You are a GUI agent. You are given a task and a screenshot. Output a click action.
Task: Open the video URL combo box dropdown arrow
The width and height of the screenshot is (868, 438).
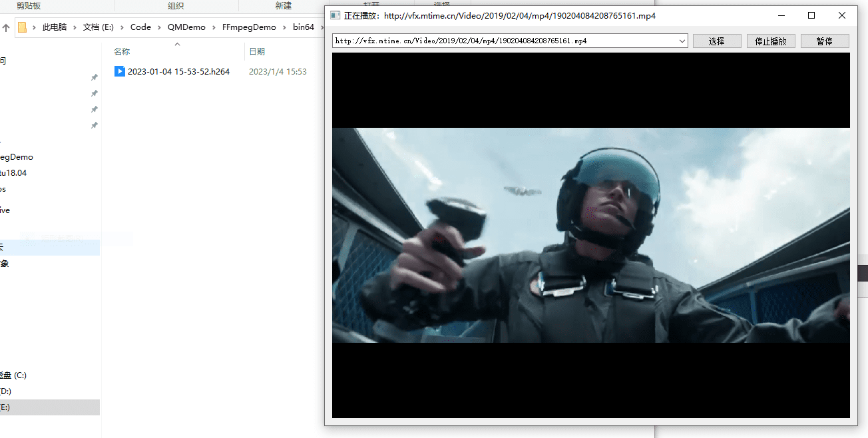tap(682, 41)
